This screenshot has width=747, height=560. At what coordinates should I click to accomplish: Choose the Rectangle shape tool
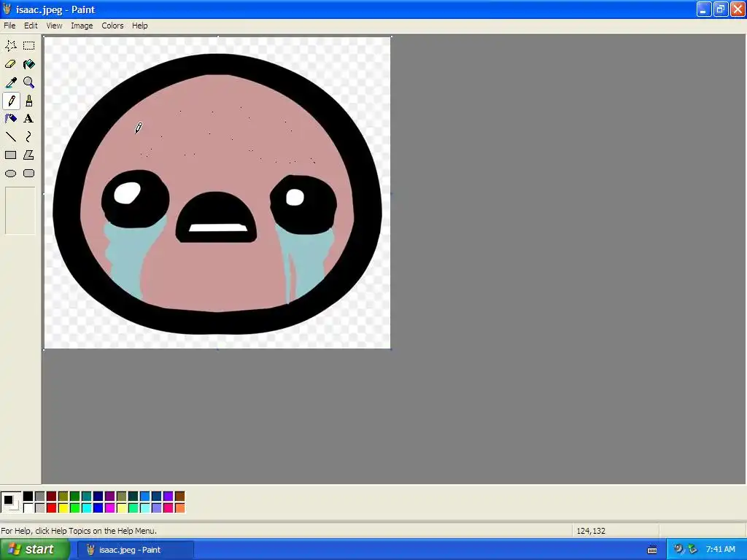(x=10, y=155)
